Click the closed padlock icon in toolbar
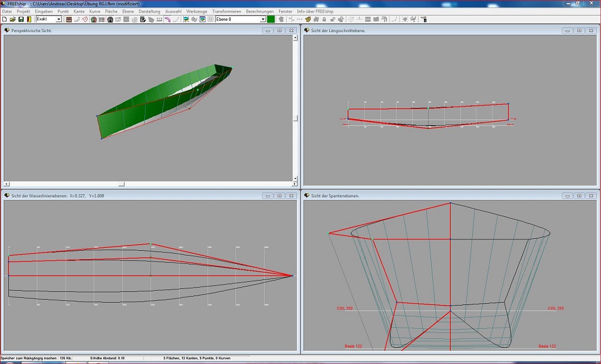 [325, 20]
